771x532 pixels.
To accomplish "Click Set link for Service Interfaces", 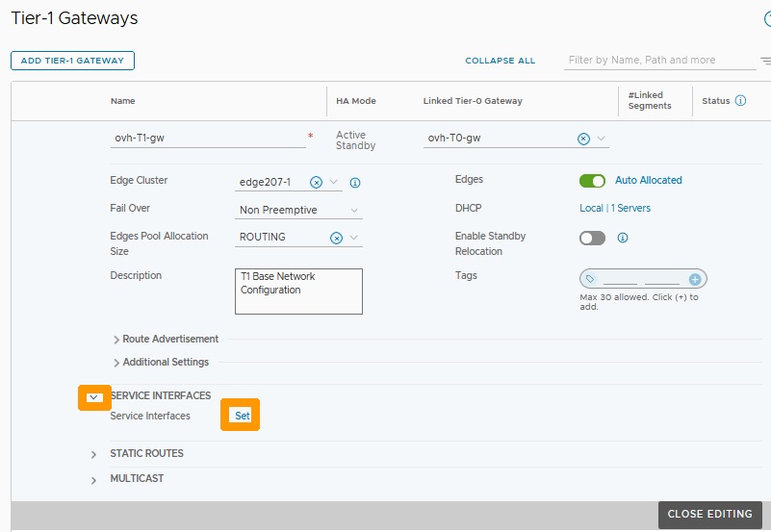I will coord(242,416).
